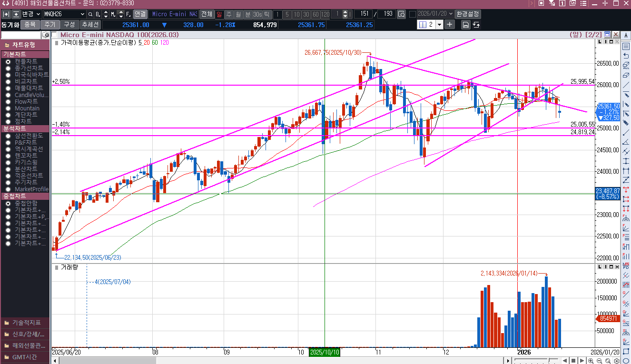The width and height of the screenshot is (631, 364).
Task: Click the 환경설정 settings button
Action: tap(468, 14)
